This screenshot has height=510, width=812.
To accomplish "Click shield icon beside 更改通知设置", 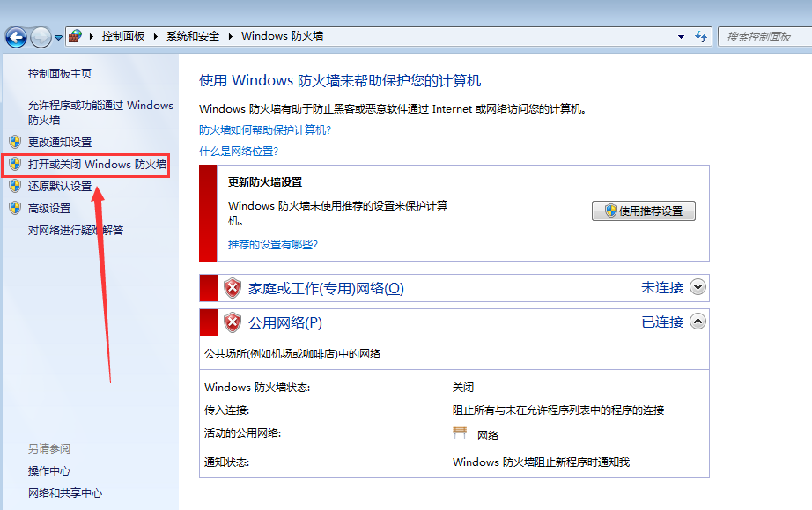I will pos(15,142).
